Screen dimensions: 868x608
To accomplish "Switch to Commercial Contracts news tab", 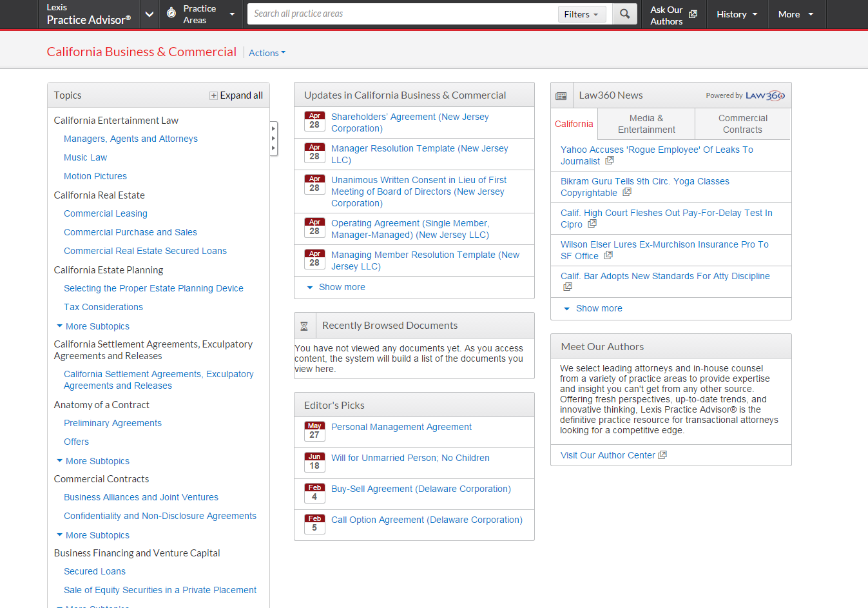I will pos(742,124).
